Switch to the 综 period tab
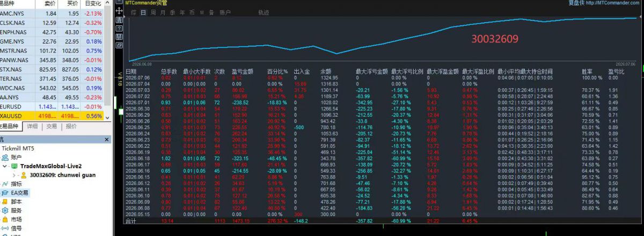644x236 pixels. (x=134, y=12)
